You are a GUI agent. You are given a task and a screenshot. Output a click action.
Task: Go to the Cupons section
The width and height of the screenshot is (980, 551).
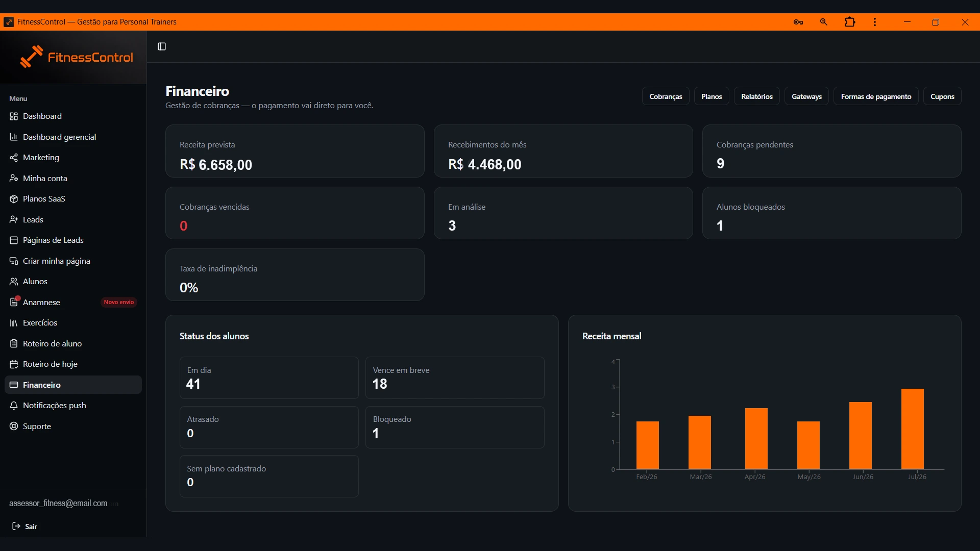(x=942, y=96)
